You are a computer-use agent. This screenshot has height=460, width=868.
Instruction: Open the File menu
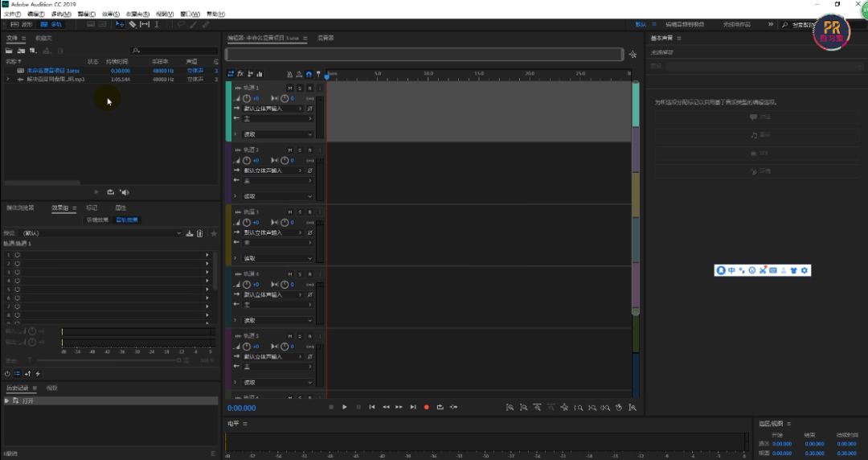pyautogui.click(x=12, y=14)
